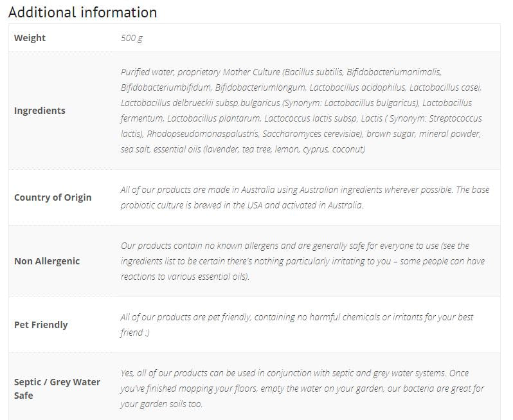The height and width of the screenshot is (420, 513).
Task: Select the Pet Friendly row label
Action: pyautogui.click(x=41, y=325)
